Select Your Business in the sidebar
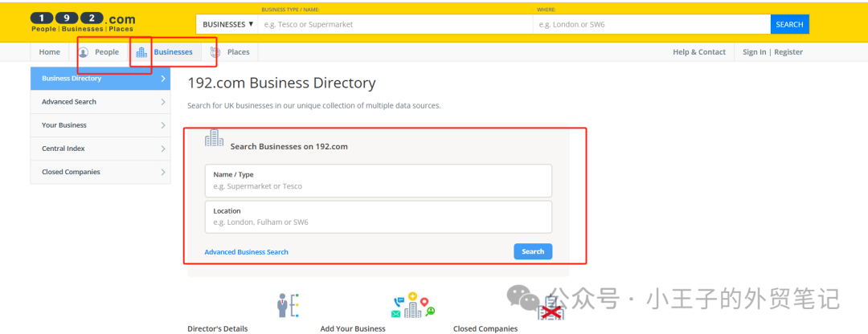 tap(100, 125)
